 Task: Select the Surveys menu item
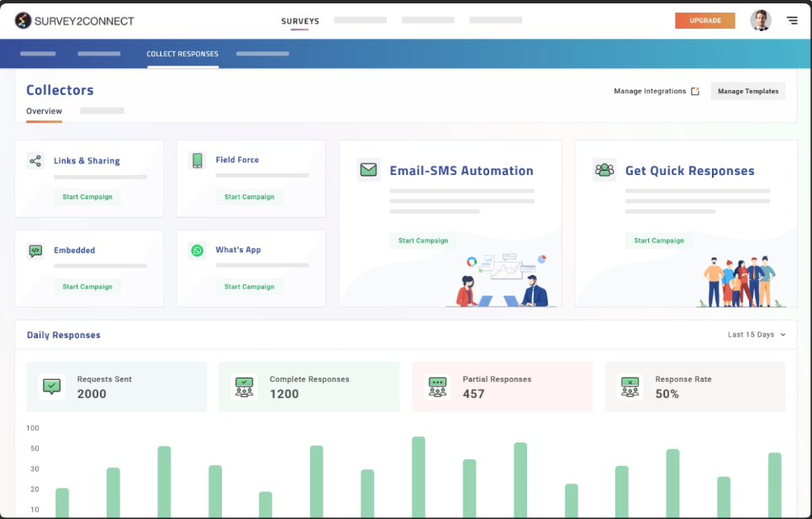[298, 20]
